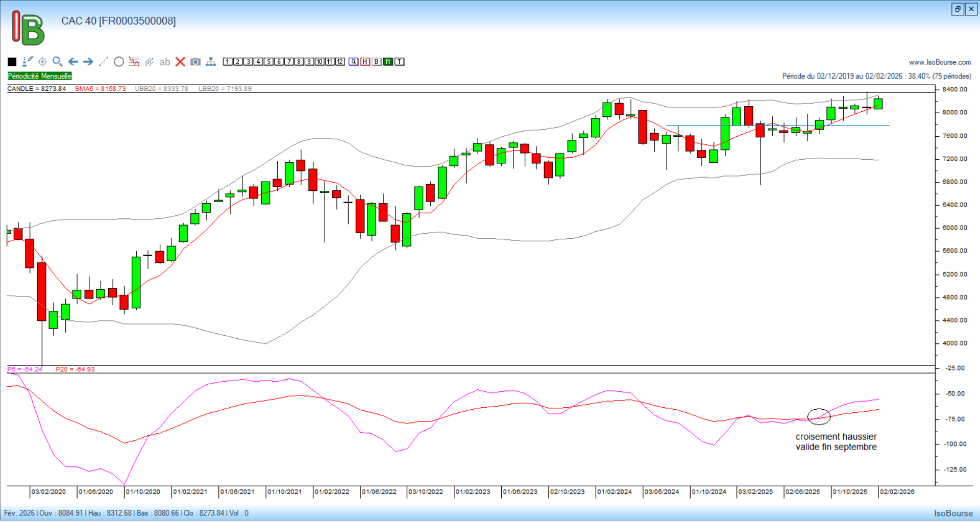The width and height of the screenshot is (980, 522).
Task: Toggle the H hebdomadaire periodicity button
Action: [x=365, y=62]
